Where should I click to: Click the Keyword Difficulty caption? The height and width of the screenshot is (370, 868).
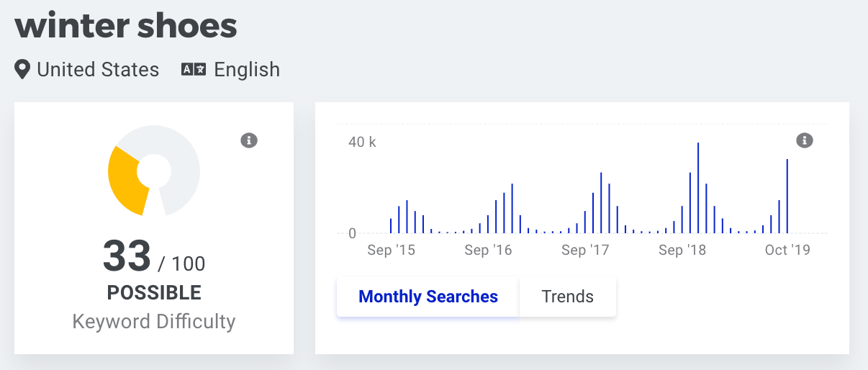point(154,321)
